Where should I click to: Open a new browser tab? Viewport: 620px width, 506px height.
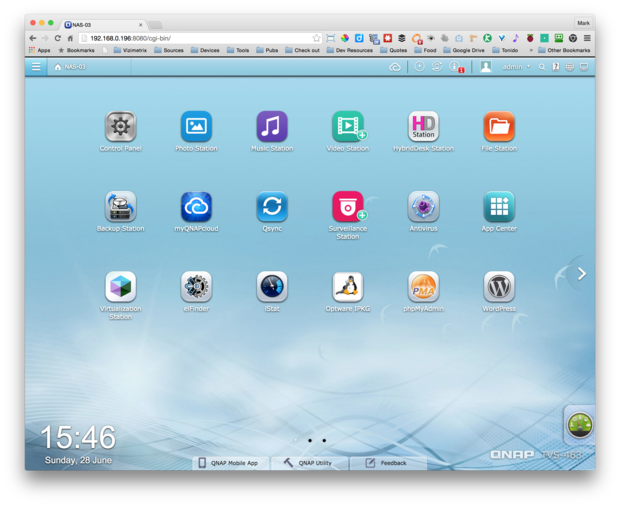click(155, 25)
